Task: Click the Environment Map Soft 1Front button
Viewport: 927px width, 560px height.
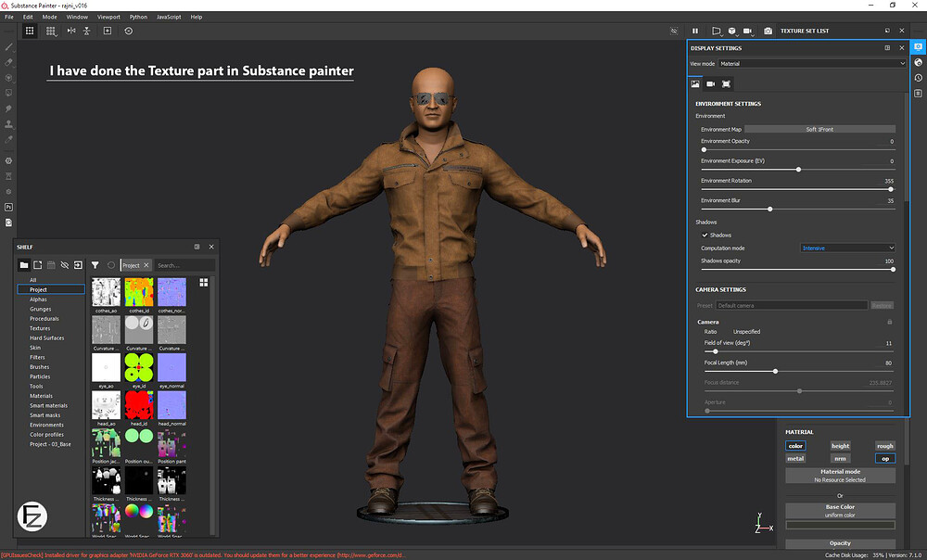Action: 819,129
